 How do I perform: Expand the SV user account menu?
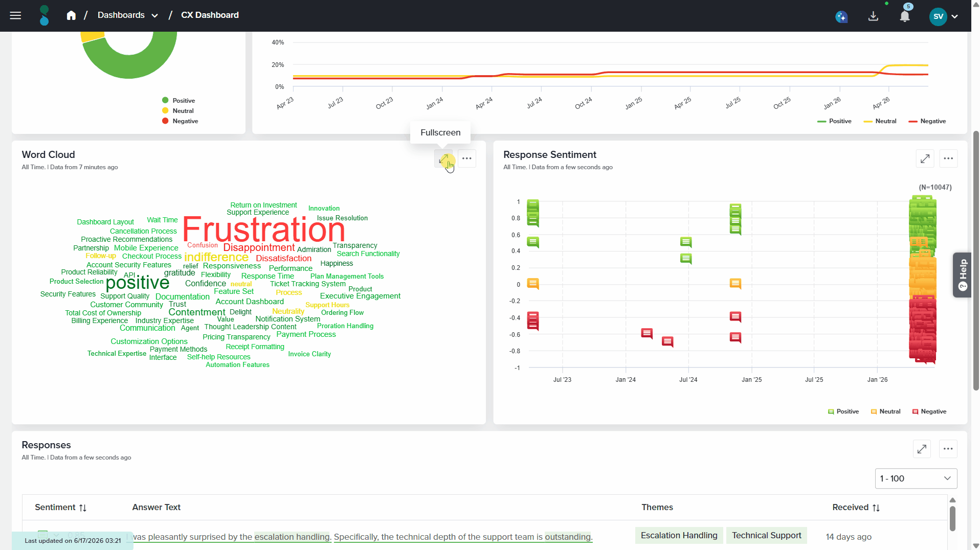click(x=944, y=16)
